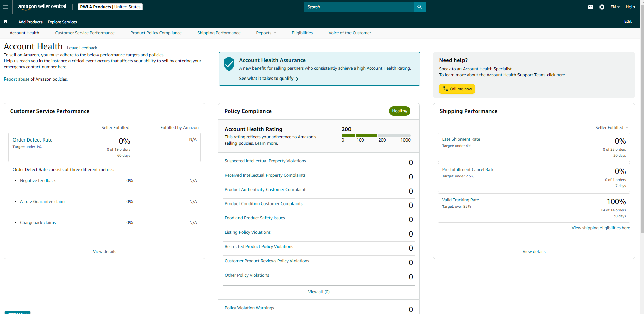Open Voice of the Customer tab
The height and width of the screenshot is (314, 644).
coord(350,33)
